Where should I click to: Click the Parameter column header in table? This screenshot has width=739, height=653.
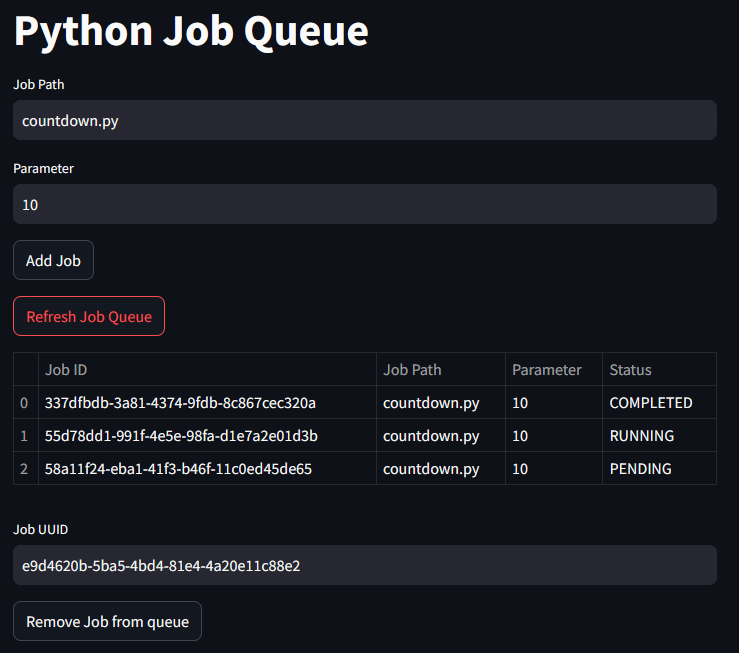[x=553, y=369]
